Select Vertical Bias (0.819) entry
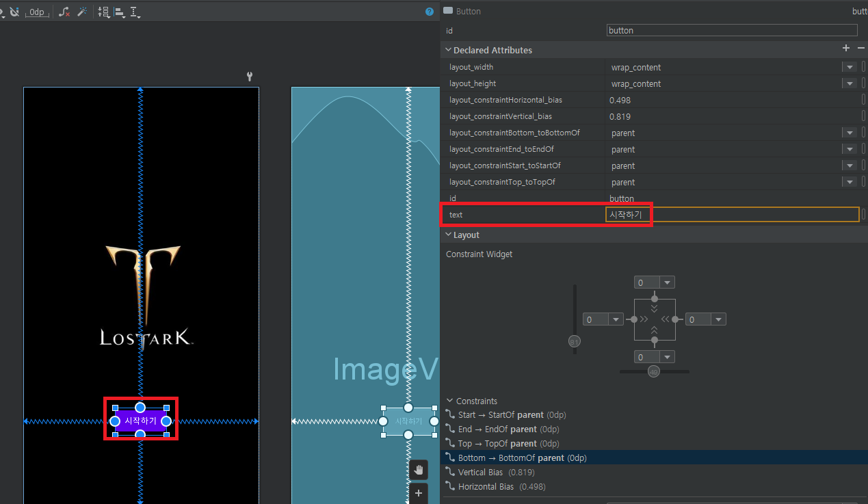868x504 pixels. click(x=654, y=472)
